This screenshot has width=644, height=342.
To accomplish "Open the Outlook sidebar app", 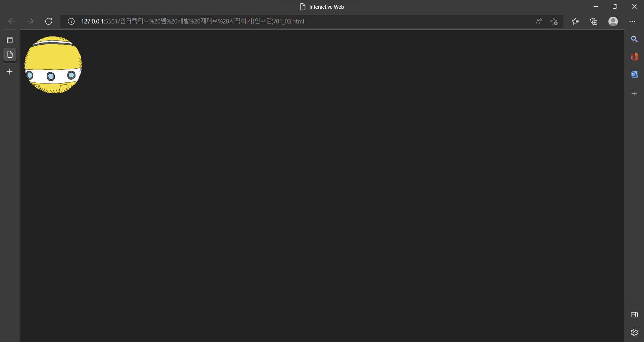I will [634, 74].
